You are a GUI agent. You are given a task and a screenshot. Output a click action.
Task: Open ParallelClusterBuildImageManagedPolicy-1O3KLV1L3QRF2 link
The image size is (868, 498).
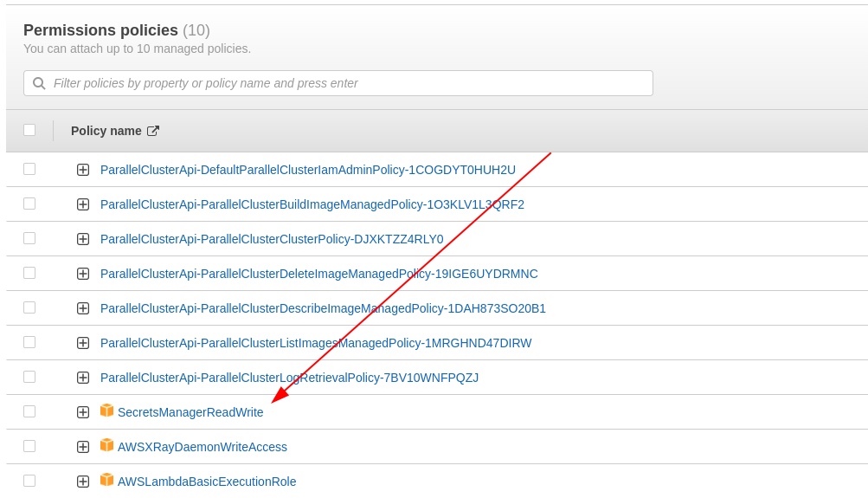(312, 204)
